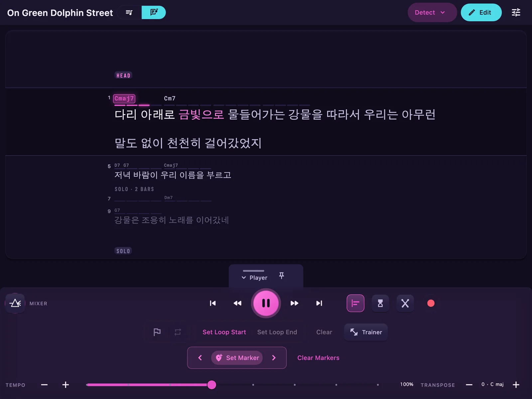This screenshot has width=532, height=399.
Task: Select the Dm7 chord in bar 7
Action: (x=169, y=198)
